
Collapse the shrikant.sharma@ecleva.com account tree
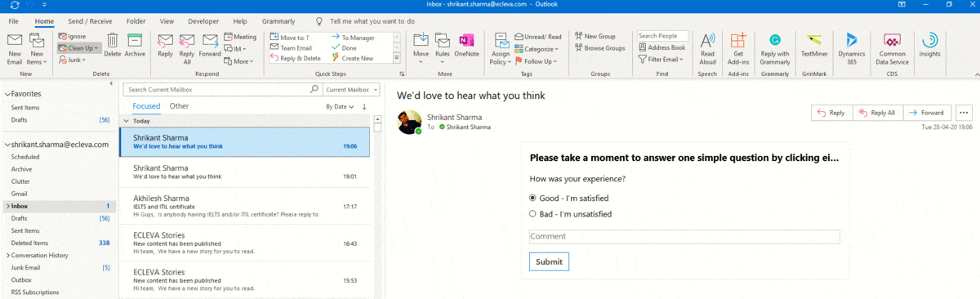pos(7,145)
